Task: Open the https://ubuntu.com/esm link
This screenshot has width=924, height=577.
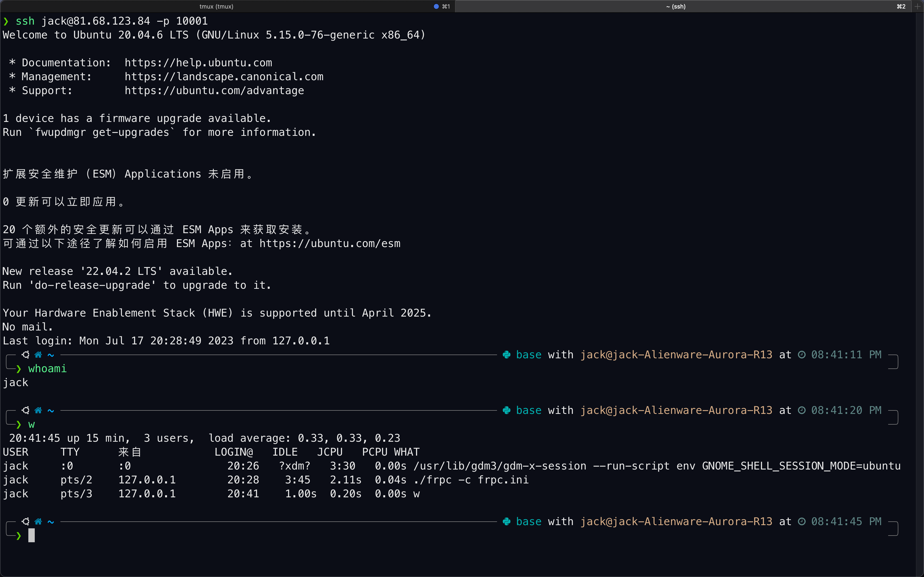Action: click(x=330, y=244)
